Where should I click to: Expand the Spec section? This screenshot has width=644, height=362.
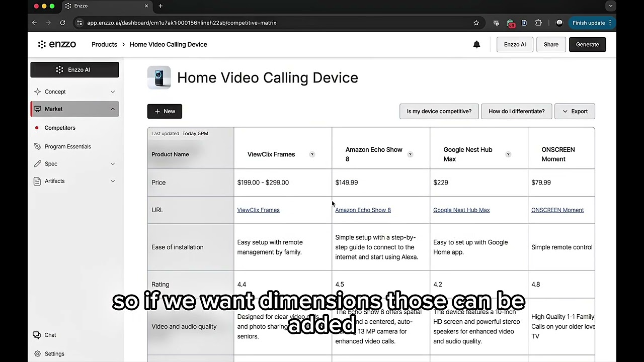coord(74,164)
